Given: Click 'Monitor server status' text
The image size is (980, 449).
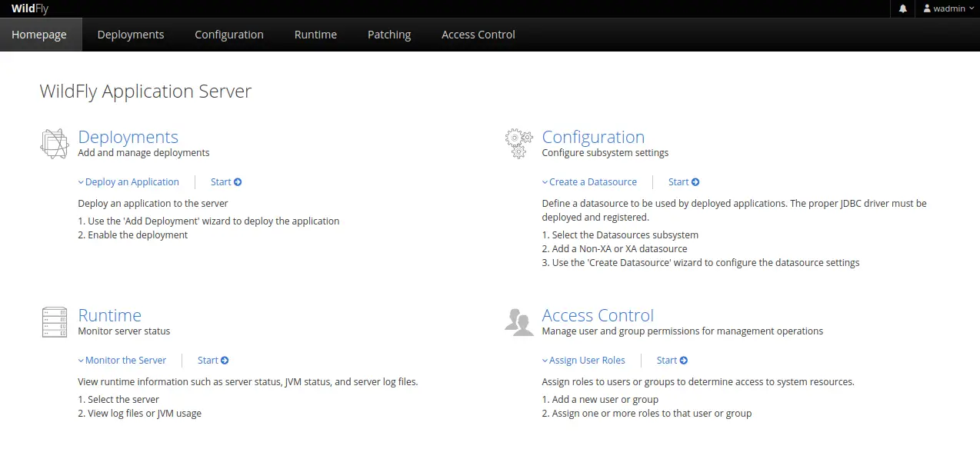Looking at the screenshot, I should (124, 331).
